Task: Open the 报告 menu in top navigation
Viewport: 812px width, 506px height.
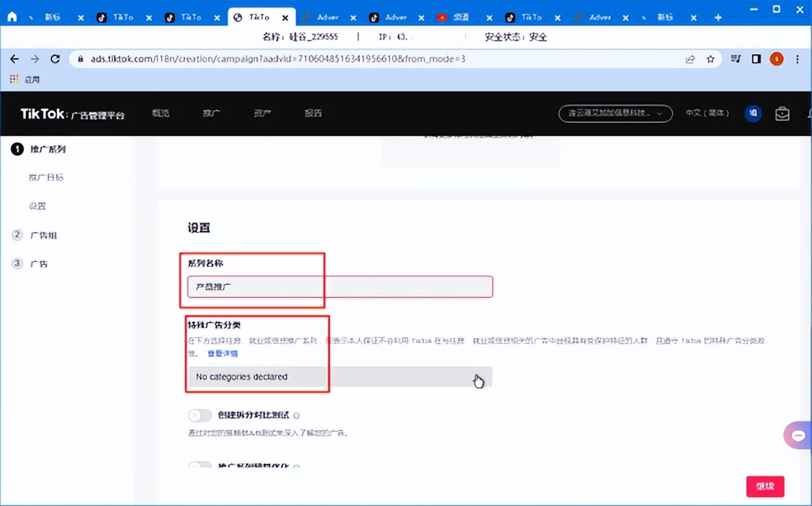Action: 313,114
